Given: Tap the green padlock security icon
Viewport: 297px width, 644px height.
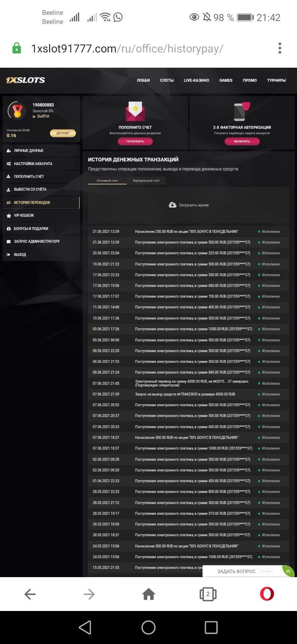Looking at the screenshot, I should coord(16,48).
